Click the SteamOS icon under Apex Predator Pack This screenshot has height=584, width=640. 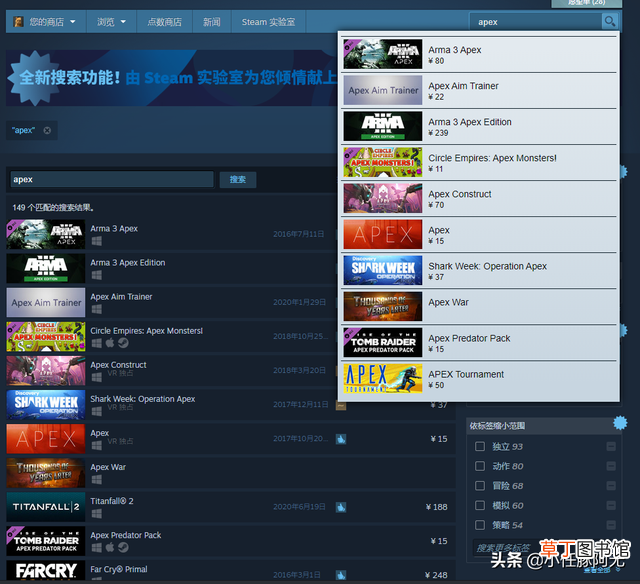tap(123, 547)
